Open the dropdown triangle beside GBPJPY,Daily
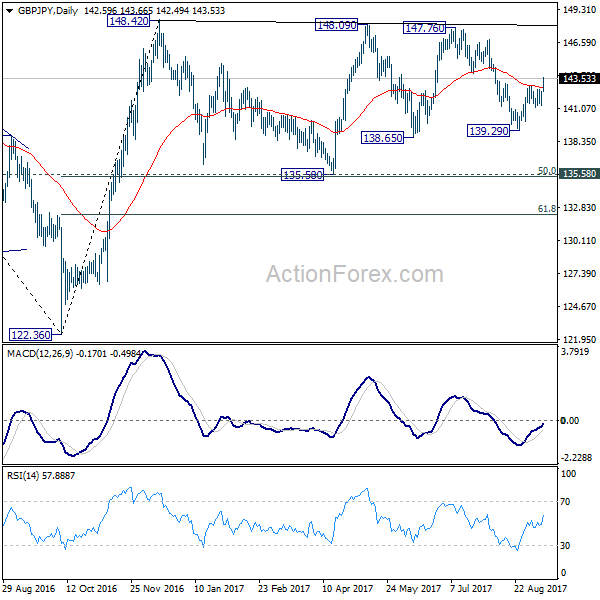Screen dimensions: 600x600 coord(10,11)
